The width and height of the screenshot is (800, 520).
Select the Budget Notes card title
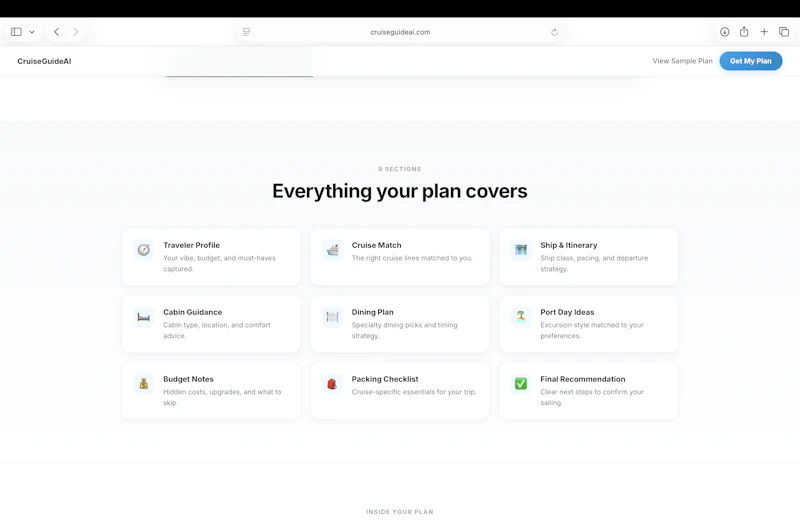point(188,379)
